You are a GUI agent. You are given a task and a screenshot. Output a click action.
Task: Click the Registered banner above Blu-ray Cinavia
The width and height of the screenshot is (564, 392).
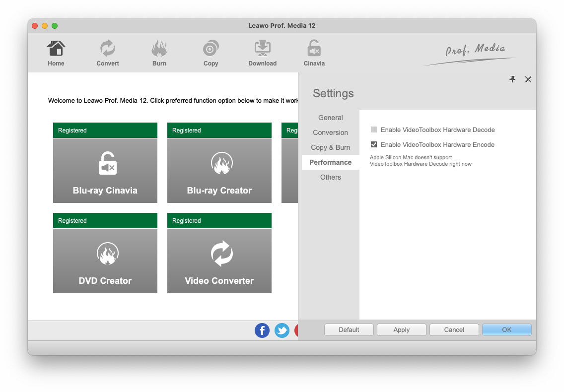click(x=105, y=130)
